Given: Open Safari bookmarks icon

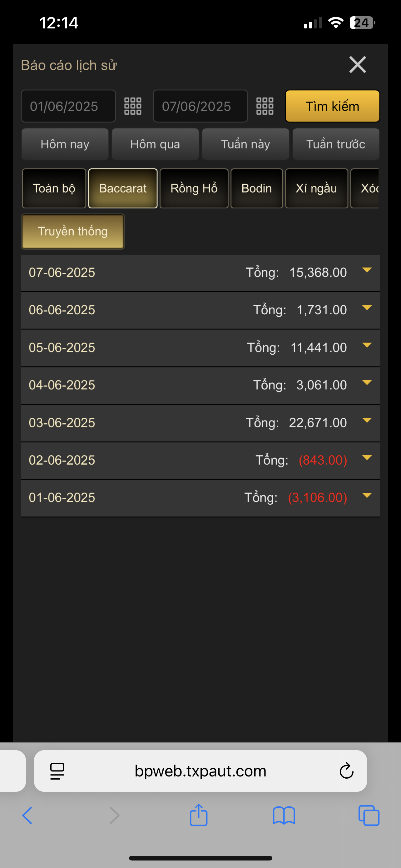Looking at the screenshot, I should (x=284, y=816).
